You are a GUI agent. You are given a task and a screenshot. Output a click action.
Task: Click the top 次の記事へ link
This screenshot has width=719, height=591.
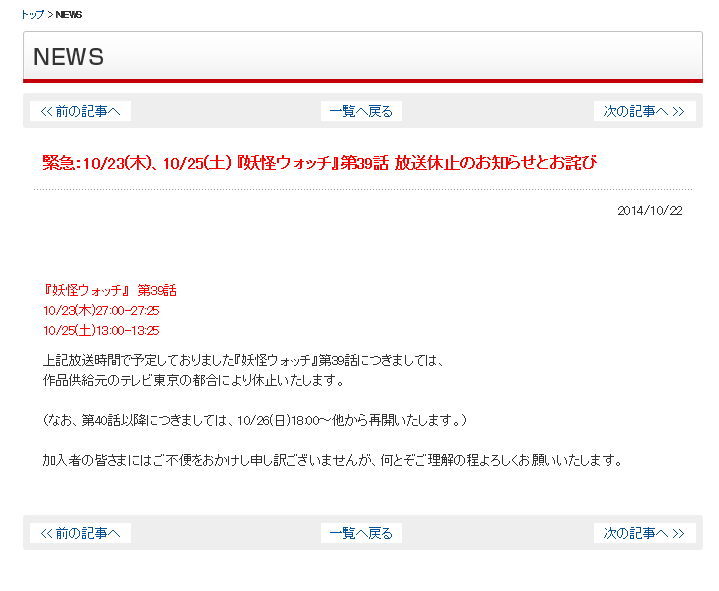coord(644,111)
